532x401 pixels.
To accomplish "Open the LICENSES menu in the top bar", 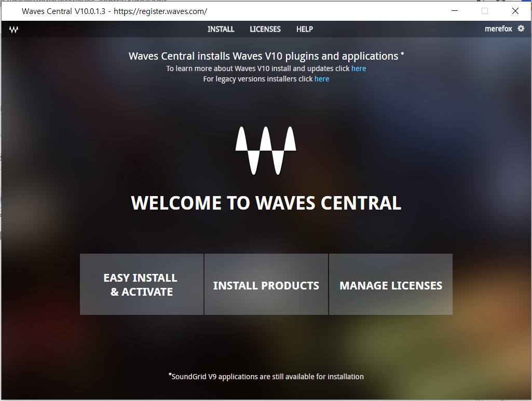I will click(265, 29).
